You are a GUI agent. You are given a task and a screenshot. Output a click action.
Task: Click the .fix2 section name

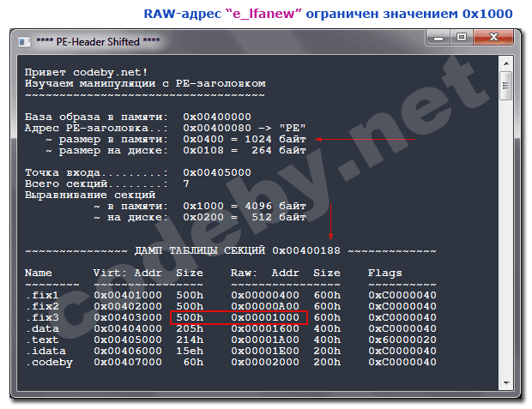(x=42, y=307)
